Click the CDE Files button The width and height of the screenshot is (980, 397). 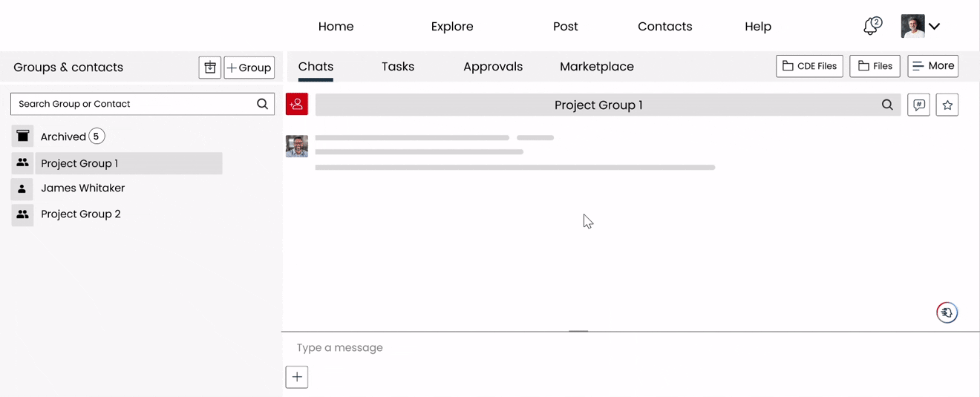click(x=809, y=66)
